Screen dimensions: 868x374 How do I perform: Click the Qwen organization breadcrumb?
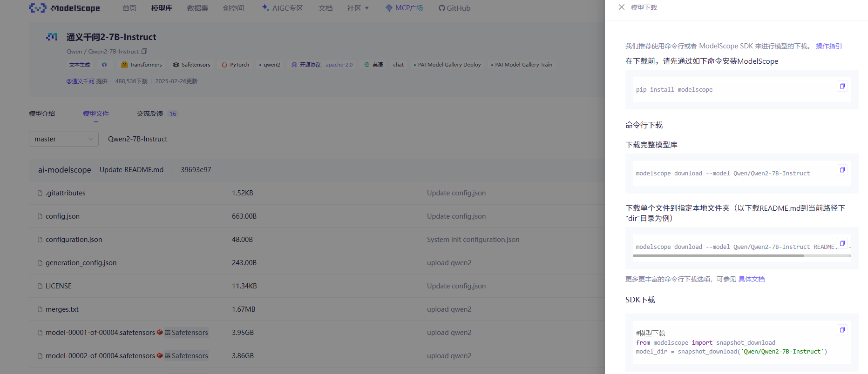point(74,52)
